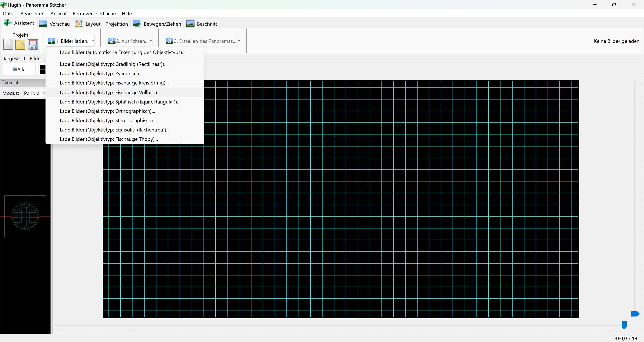Select Fischauge Vollbild lens type entry
The height and width of the screenshot is (342, 644).
pyautogui.click(x=110, y=92)
